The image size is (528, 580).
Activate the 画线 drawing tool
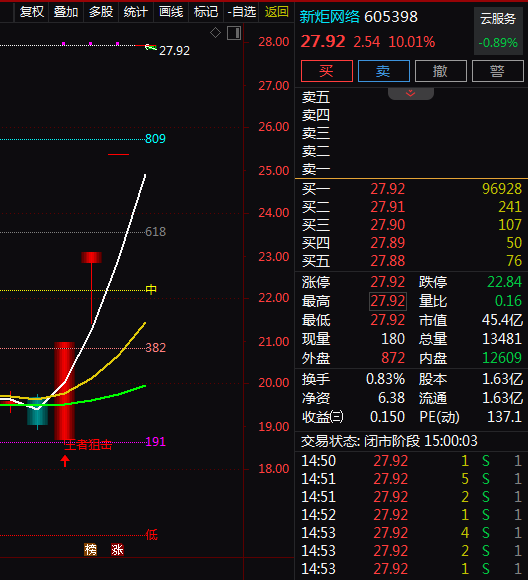click(171, 11)
